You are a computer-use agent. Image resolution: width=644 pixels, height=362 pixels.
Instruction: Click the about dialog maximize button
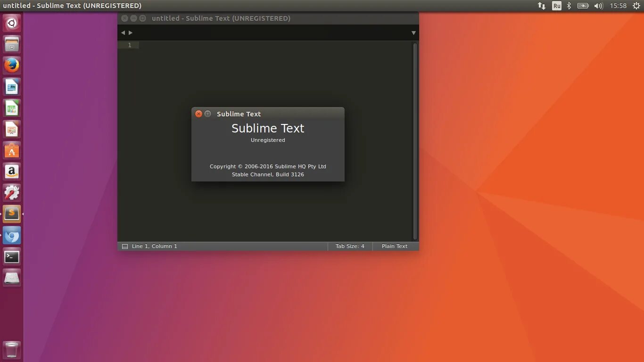pyautogui.click(x=207, y=114)
